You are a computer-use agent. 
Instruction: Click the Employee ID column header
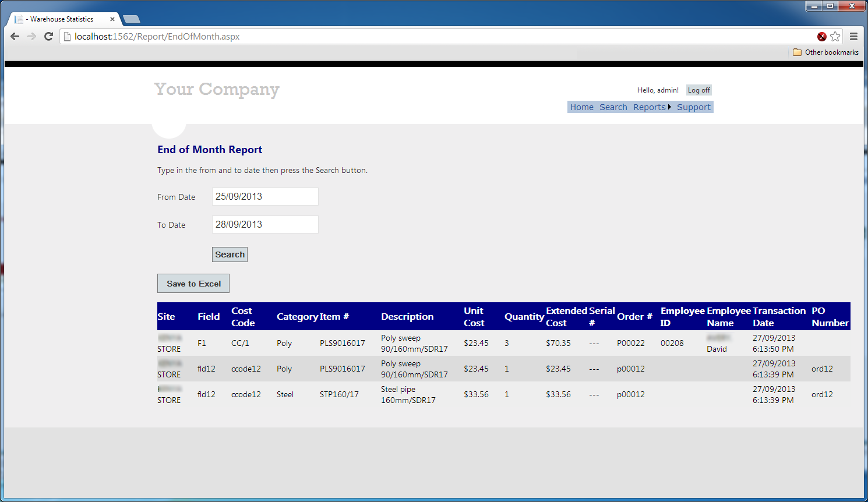(x=683, y=317)
